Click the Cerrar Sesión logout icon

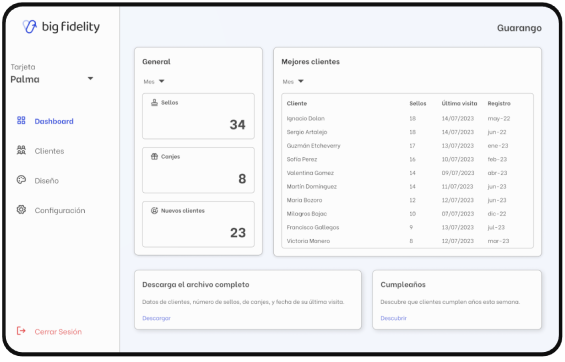(21, 331)
